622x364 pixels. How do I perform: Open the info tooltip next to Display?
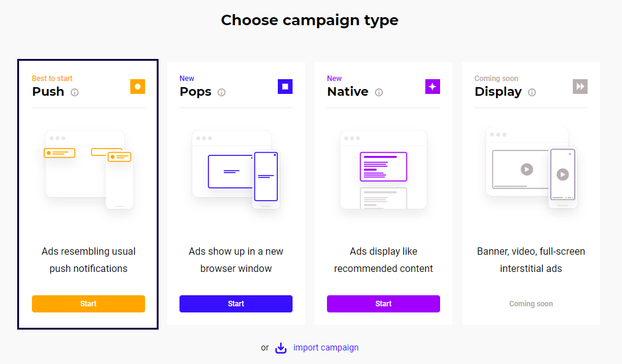tap(532, 93)
